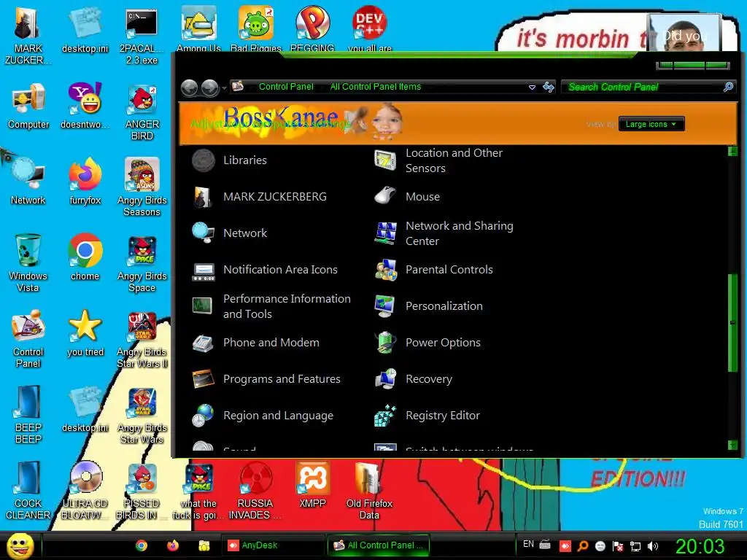Launch Chrome from taskbar quick launch

[141, 545]
